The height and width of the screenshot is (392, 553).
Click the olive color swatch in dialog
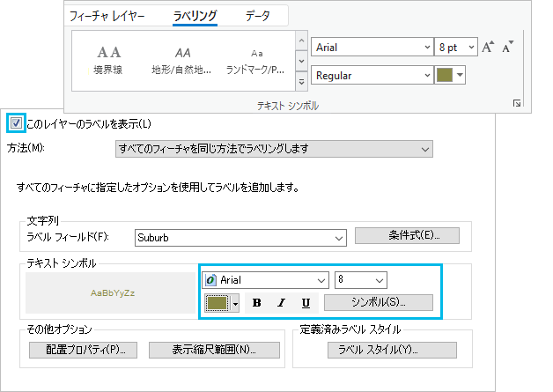[x=217, y=302]
